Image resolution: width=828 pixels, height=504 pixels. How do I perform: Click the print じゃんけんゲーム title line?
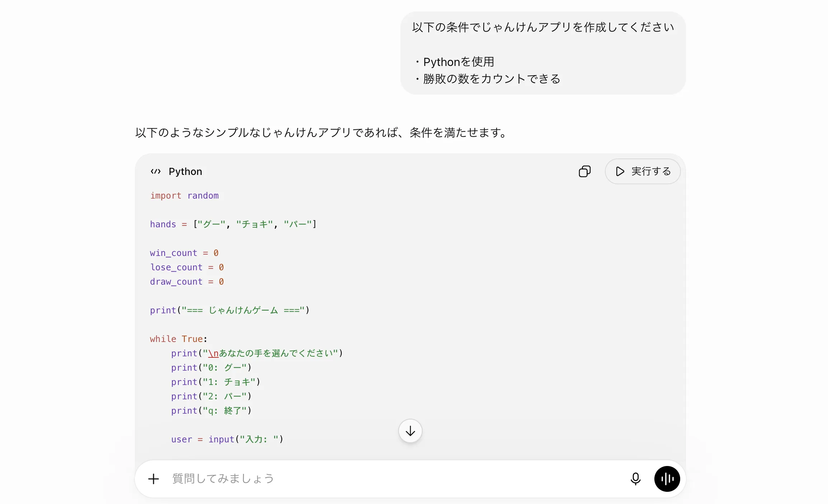point(230,310)
